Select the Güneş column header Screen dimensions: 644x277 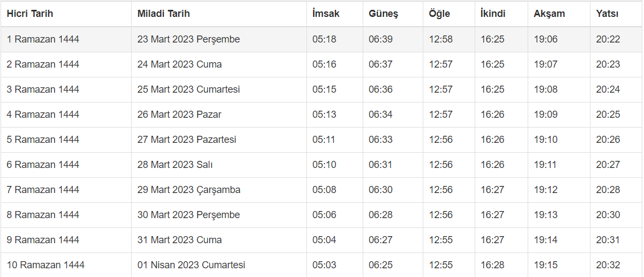(x=383, y=14)
